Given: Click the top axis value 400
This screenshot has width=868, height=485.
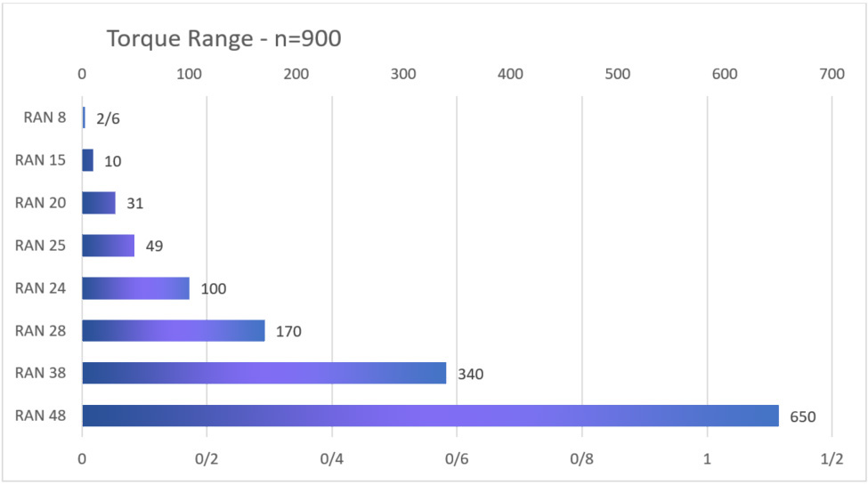Looking at the screenshot, I should [510, 74].
